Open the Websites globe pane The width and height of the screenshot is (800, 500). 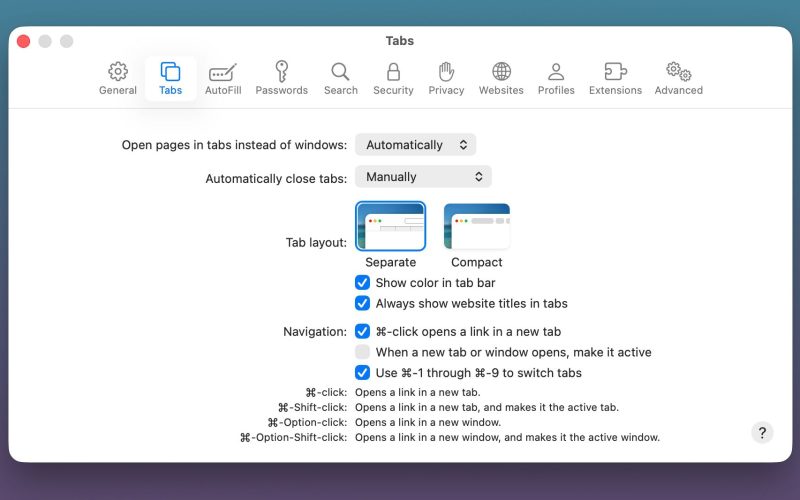[x=501, y=79]
